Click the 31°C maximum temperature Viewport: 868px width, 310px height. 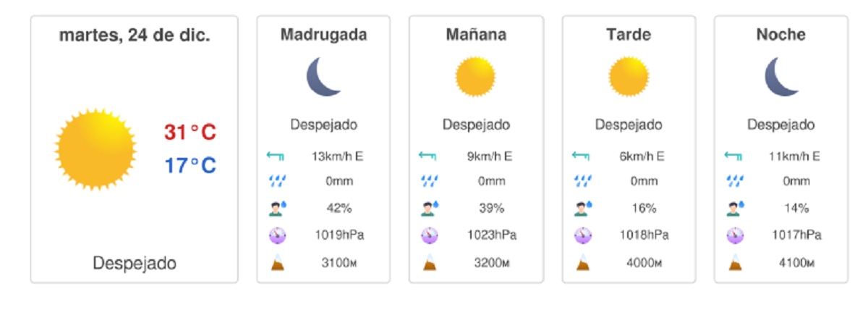coord(190,133)
